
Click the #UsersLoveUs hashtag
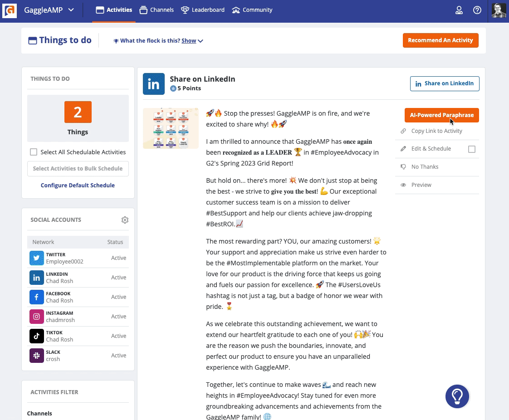(359, 285)
